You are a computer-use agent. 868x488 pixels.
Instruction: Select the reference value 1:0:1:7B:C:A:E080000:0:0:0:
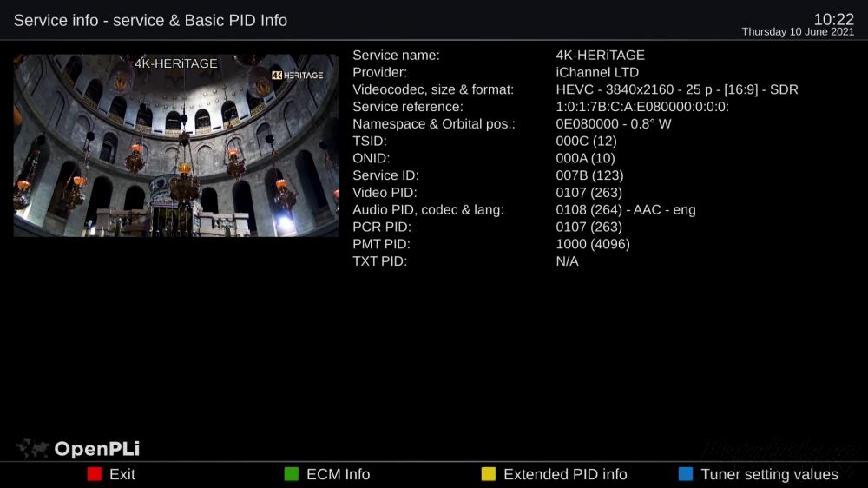(x=642, y=107)
